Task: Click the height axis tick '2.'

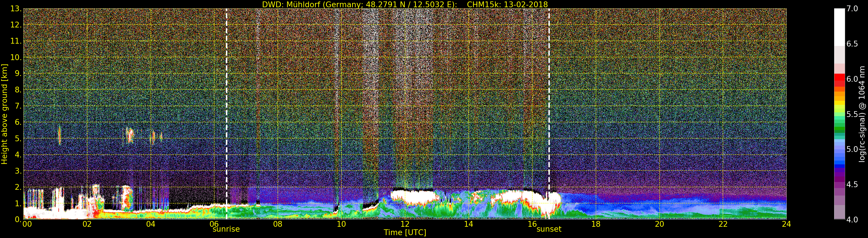Action: [18, 187]
